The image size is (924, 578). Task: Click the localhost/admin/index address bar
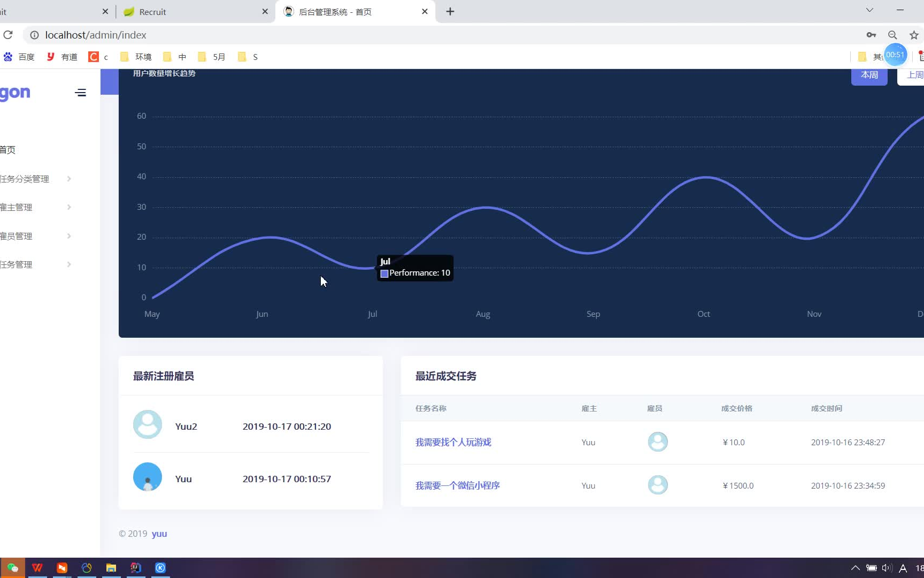coord(95,35)
